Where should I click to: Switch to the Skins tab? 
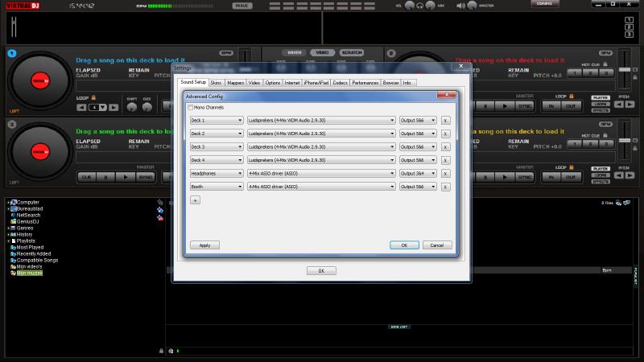(x=216, y=83)
